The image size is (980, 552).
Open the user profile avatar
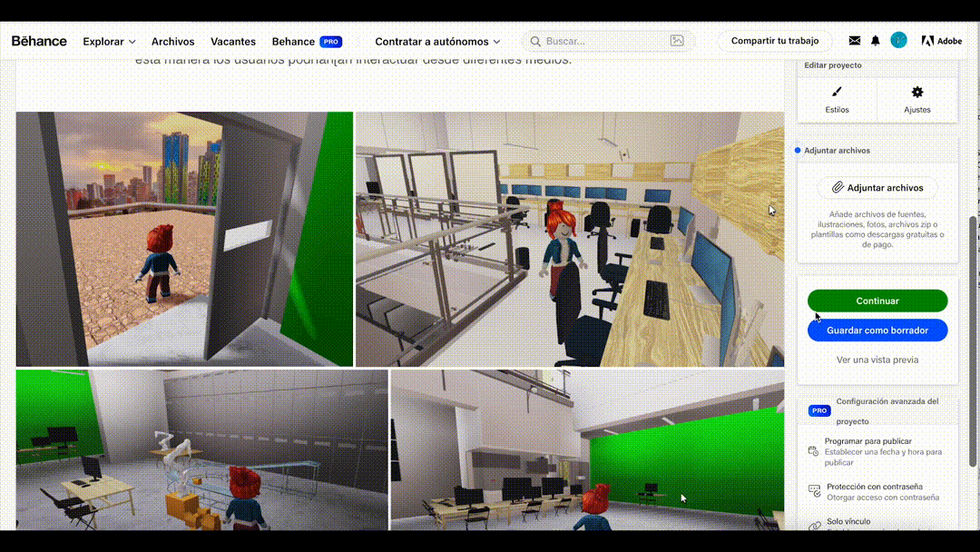[x=898, y=40]
